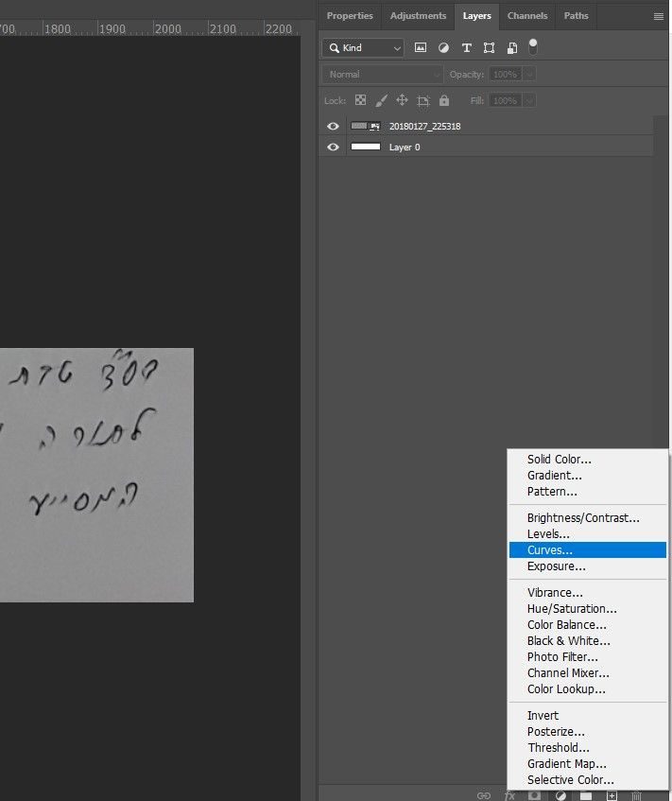The image size is (672, 801).
Task: Select Layer 0 white thumbnail
Action: (366, 148)
